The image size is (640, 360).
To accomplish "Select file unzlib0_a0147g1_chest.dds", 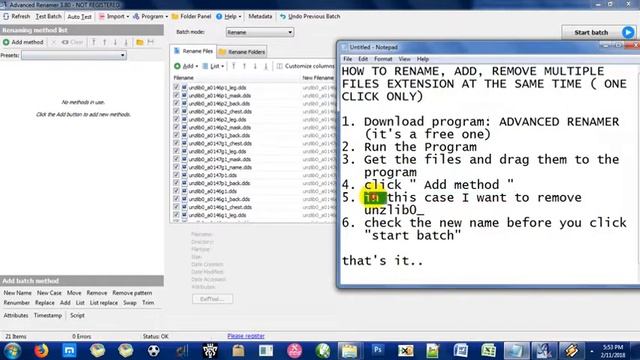I will click(220, 143).
